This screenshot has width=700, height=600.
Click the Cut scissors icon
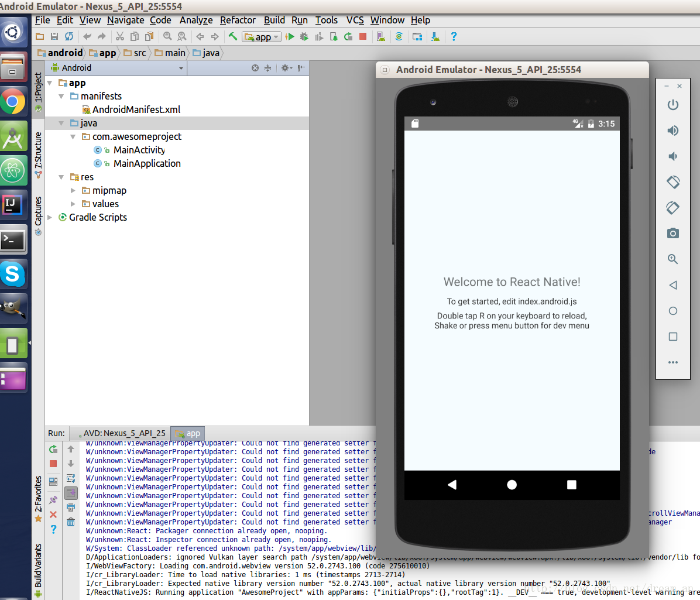[x=120, y=37]
